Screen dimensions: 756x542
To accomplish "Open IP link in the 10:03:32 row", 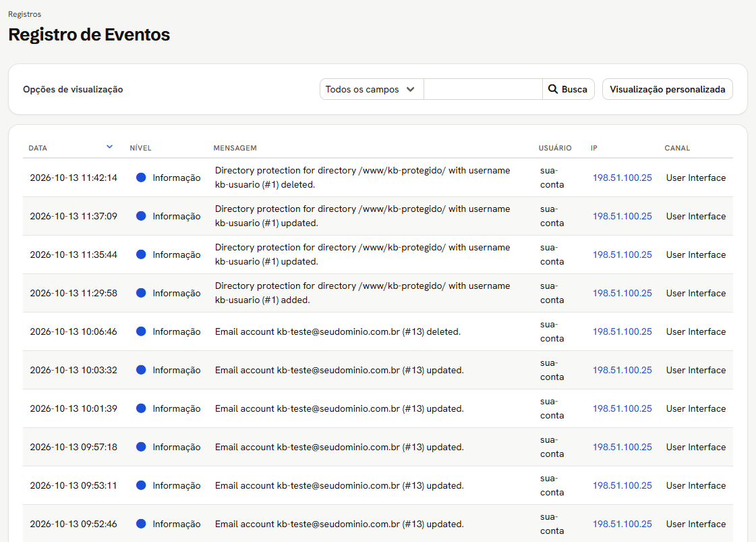I will 622,370.
